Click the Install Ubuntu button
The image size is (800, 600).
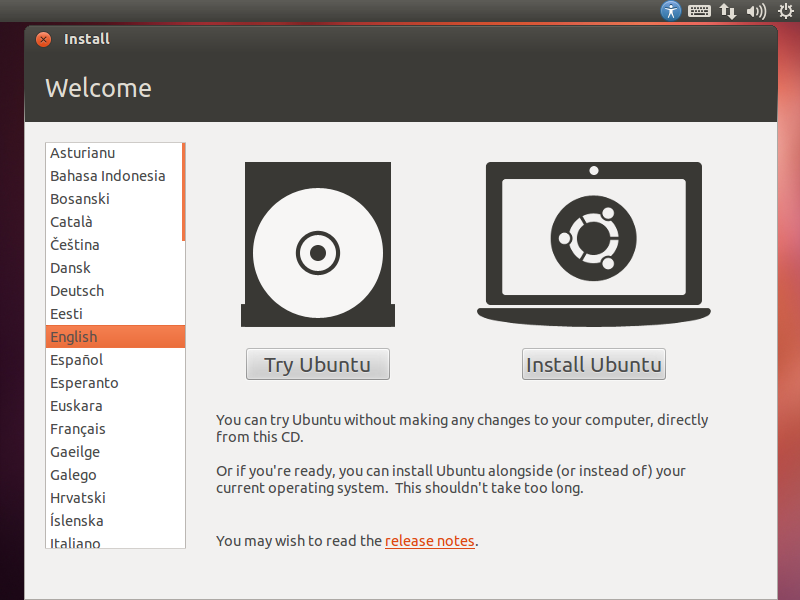(594, 364)
